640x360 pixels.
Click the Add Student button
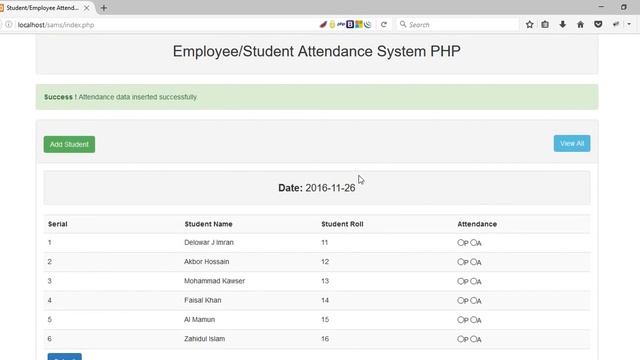69,144
